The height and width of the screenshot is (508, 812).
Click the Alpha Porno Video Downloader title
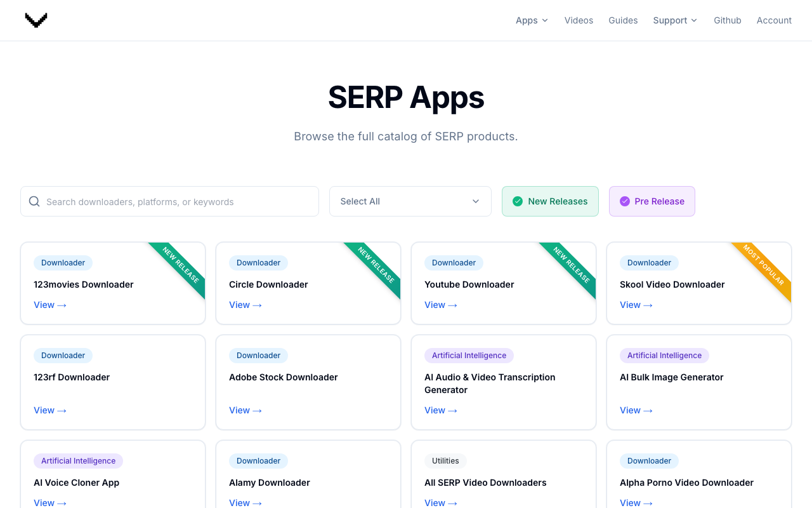(687, 483)
